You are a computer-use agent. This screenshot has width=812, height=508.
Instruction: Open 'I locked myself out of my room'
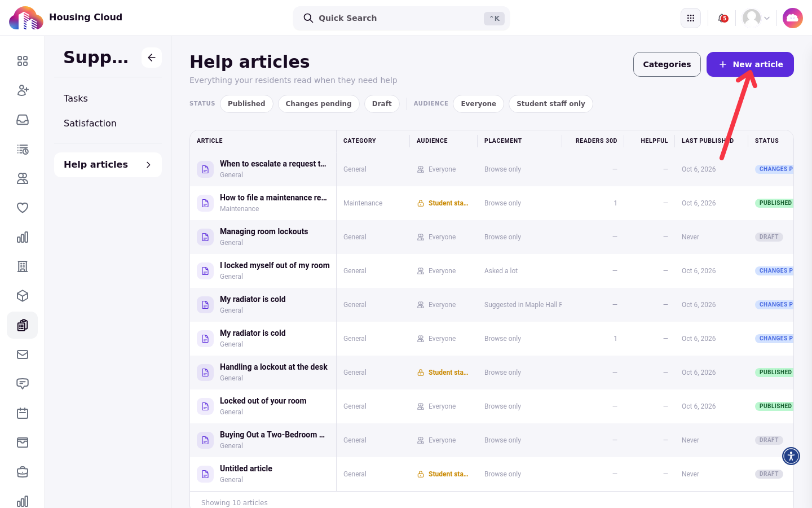275,265
